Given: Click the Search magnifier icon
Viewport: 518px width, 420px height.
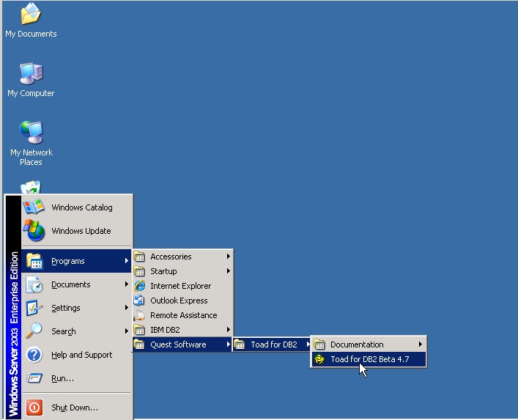Looking at the screenshot, I should tap(34, 331).
